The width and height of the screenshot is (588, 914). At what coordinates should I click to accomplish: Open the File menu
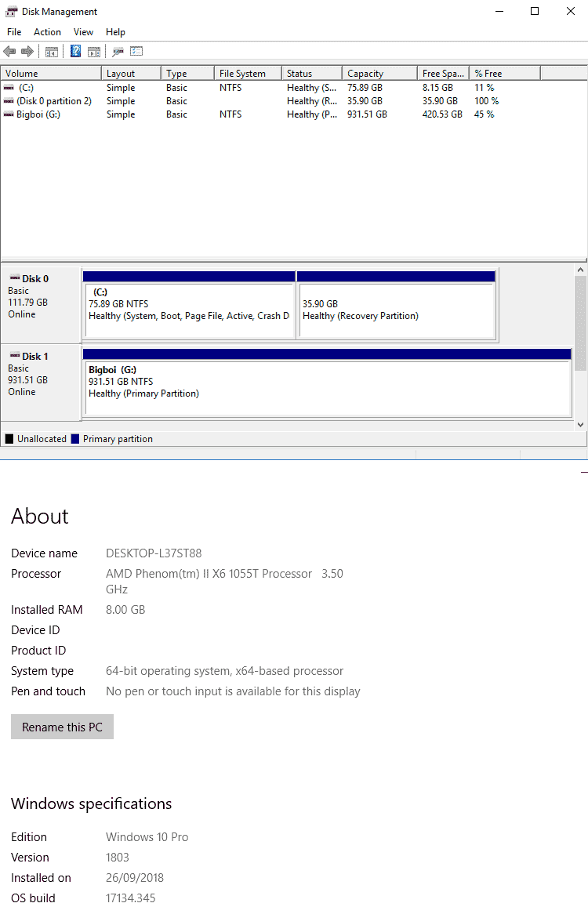14,32
